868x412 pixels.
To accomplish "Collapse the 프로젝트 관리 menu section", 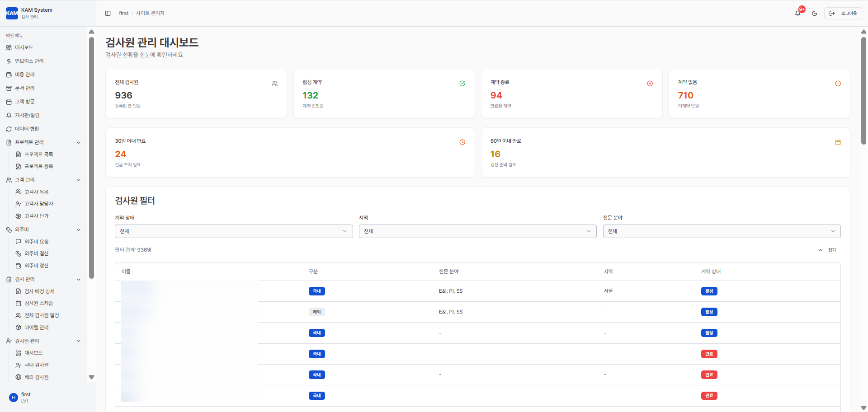I will pos(79,142).
